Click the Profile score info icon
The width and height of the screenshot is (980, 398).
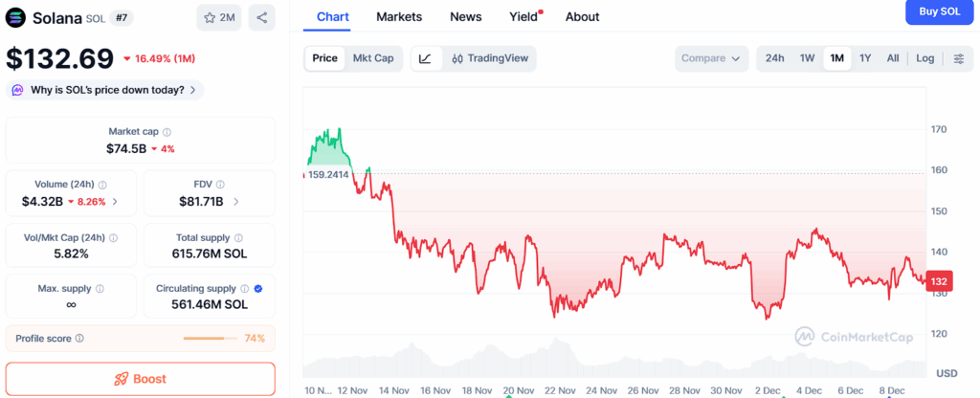coord(79,339)
